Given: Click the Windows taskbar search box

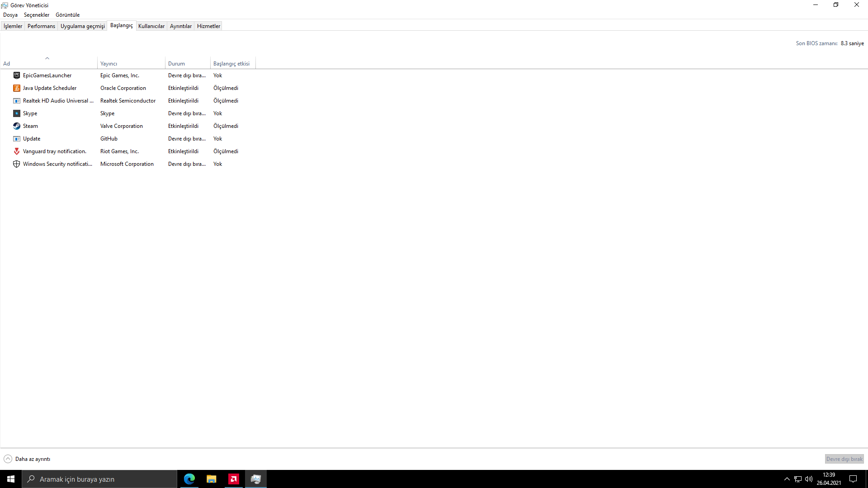Looking at the screenshot, I should tap(99, 479).
